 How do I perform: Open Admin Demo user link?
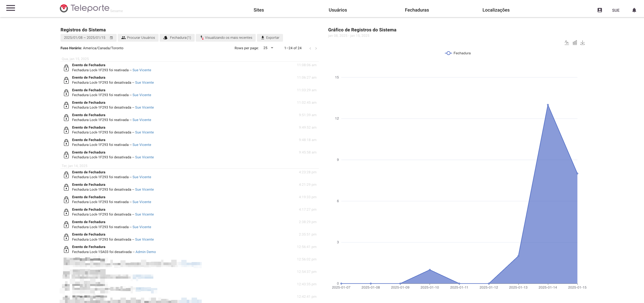point(146,252)
